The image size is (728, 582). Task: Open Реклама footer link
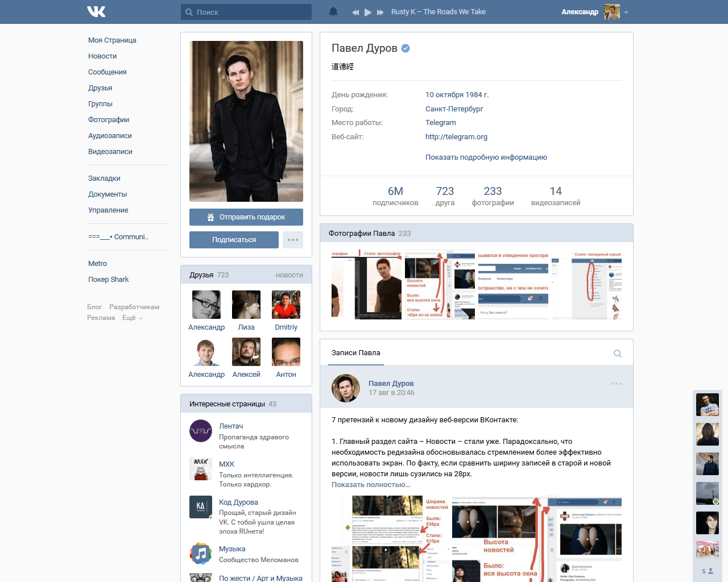(x=101, y=318)
